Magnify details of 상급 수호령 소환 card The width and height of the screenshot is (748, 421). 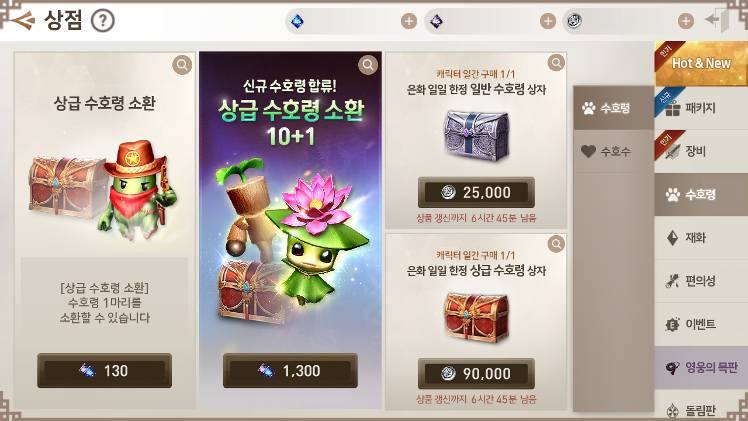[x=182, y=64]
